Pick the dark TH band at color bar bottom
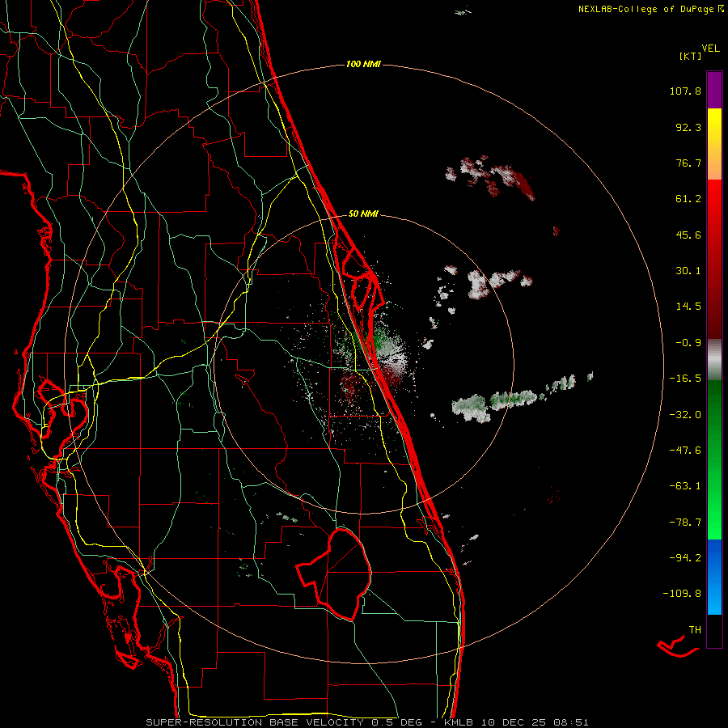 714,631
